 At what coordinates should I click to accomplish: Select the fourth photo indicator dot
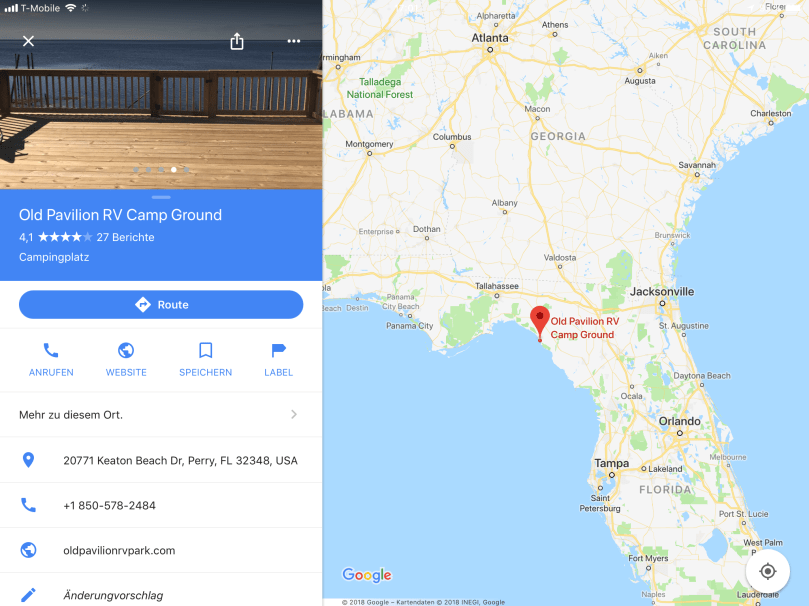[174, 169]
